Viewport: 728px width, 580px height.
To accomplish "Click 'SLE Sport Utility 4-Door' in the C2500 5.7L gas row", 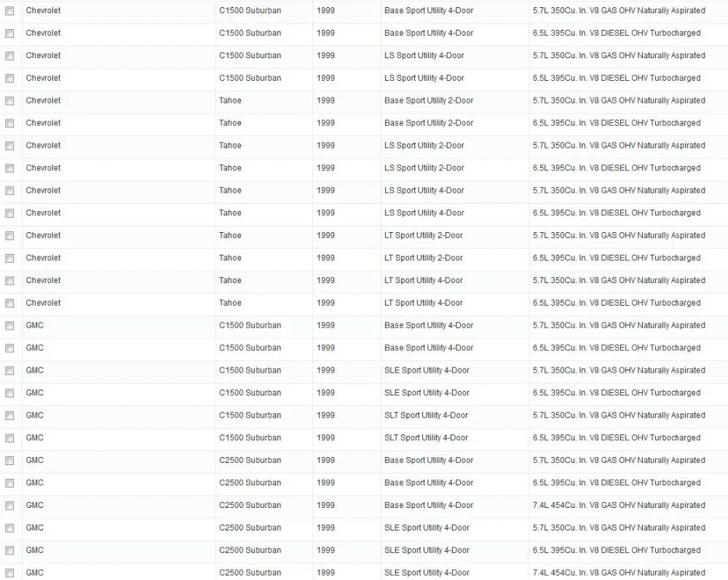I will [427, 528].
